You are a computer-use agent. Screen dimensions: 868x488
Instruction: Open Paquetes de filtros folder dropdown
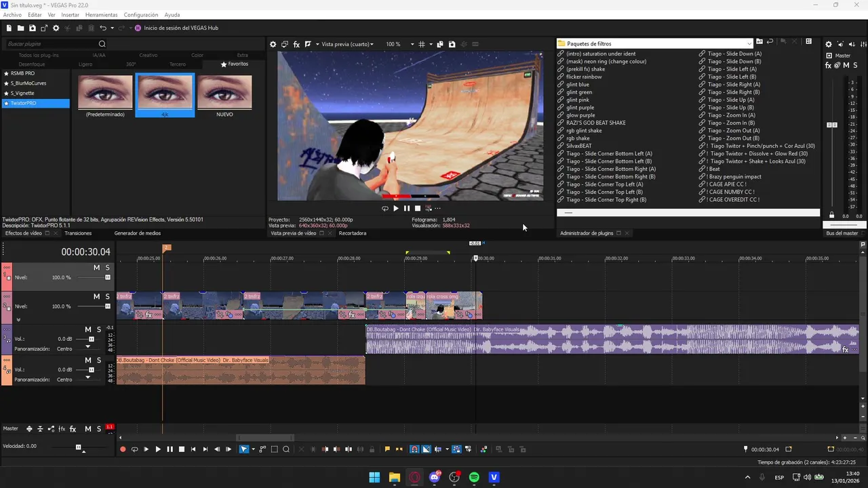click(749, 43)
